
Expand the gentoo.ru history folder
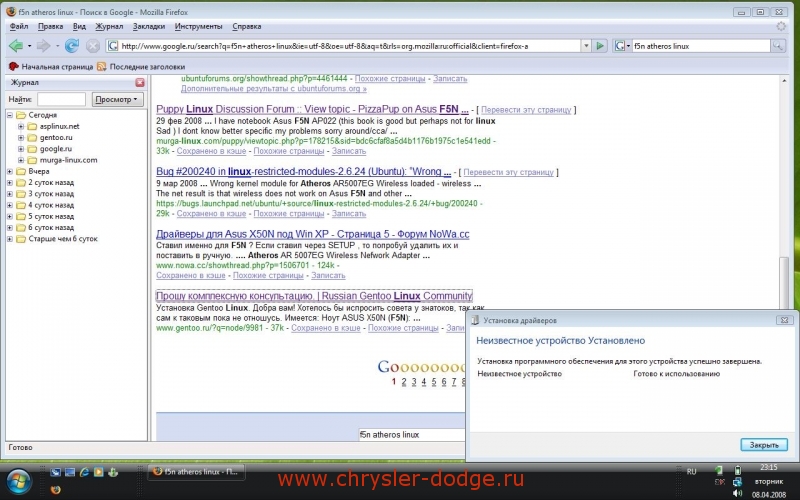(21, 138)
